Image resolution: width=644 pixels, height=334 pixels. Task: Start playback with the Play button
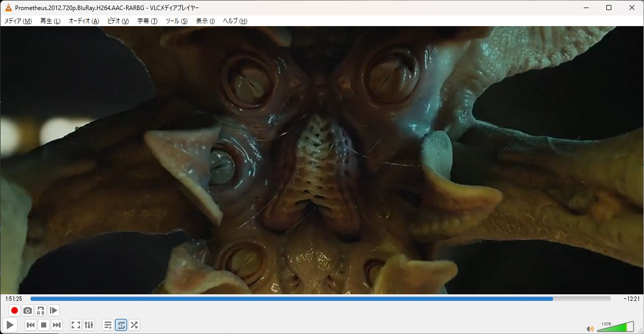(10, 325)
